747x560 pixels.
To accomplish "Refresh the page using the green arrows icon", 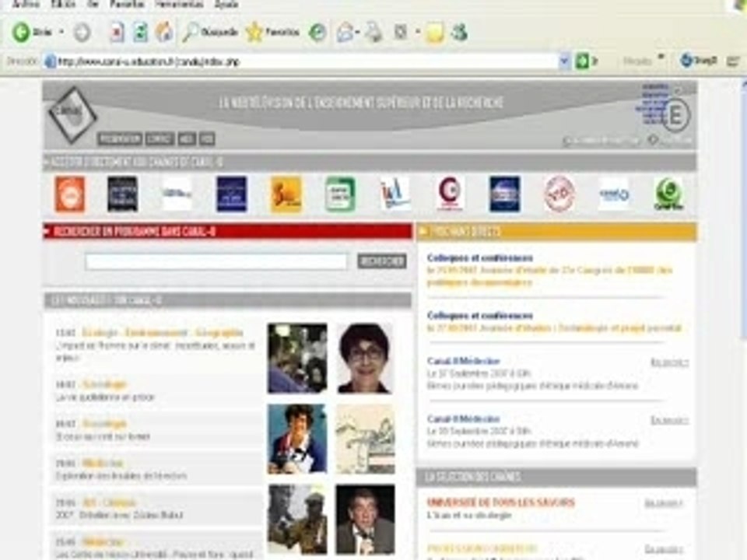I will [140, 33].
